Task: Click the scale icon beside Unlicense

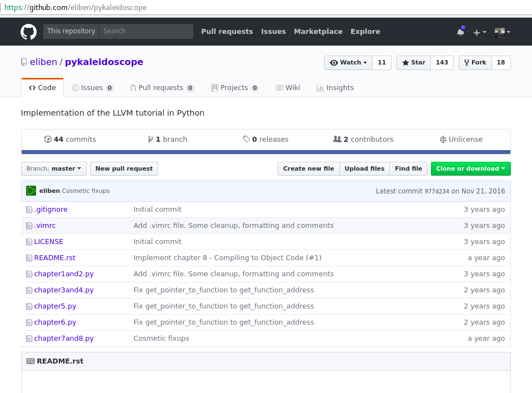Action: [x=443, y=140]
